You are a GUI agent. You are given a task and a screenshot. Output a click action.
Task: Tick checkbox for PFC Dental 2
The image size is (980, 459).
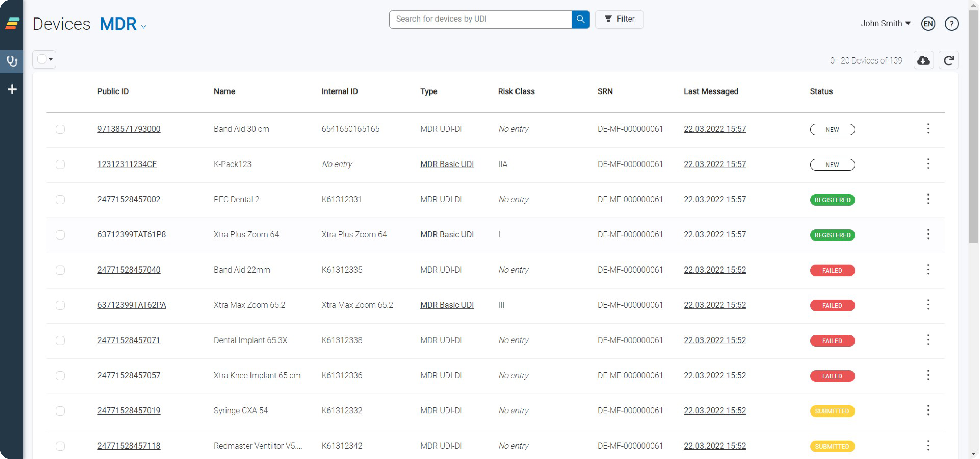point(60,200)
